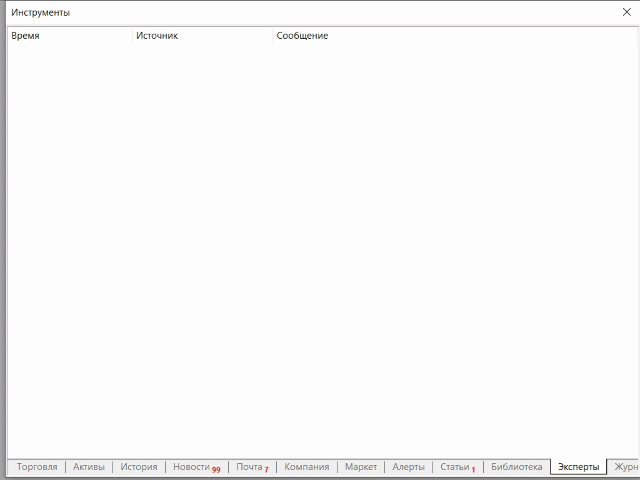The width and height of the screenshot is (640, 480).
Task: Switch to the История tab
Action: (x=139, y=467)
